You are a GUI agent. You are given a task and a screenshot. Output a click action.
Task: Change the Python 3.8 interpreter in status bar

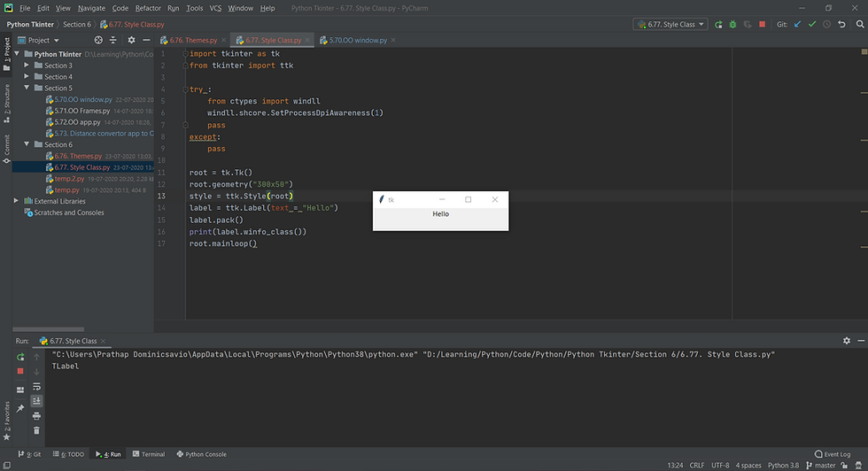point(783,465)
